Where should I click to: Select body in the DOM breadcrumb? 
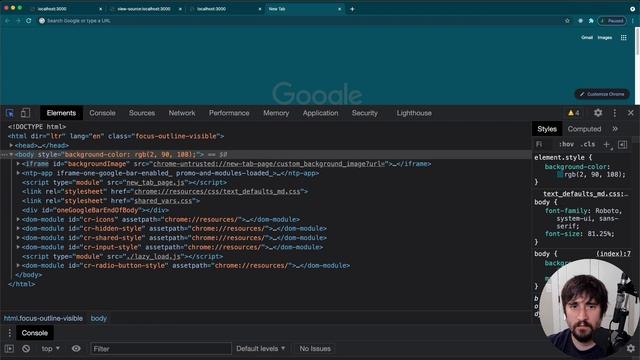98,318
